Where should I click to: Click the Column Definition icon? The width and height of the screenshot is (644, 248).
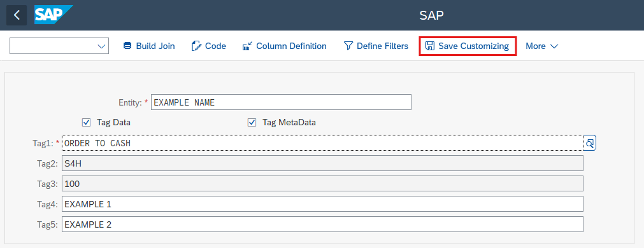247,46
